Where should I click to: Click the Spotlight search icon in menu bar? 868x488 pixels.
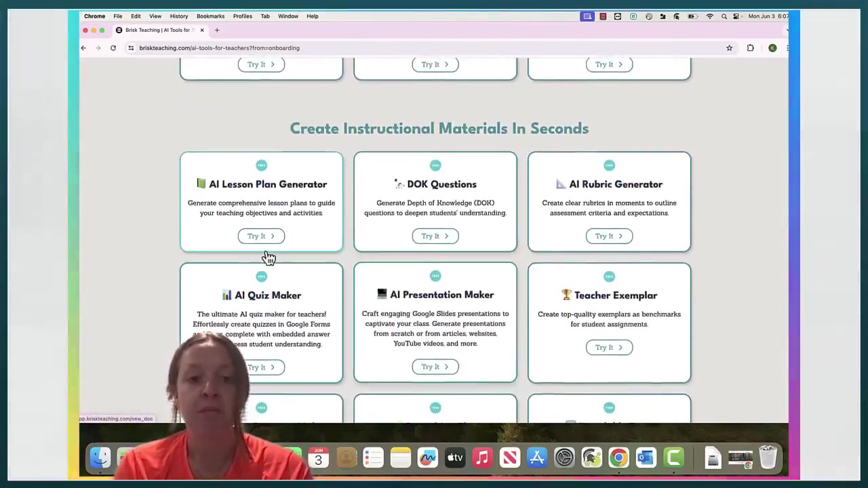point(724,16)
